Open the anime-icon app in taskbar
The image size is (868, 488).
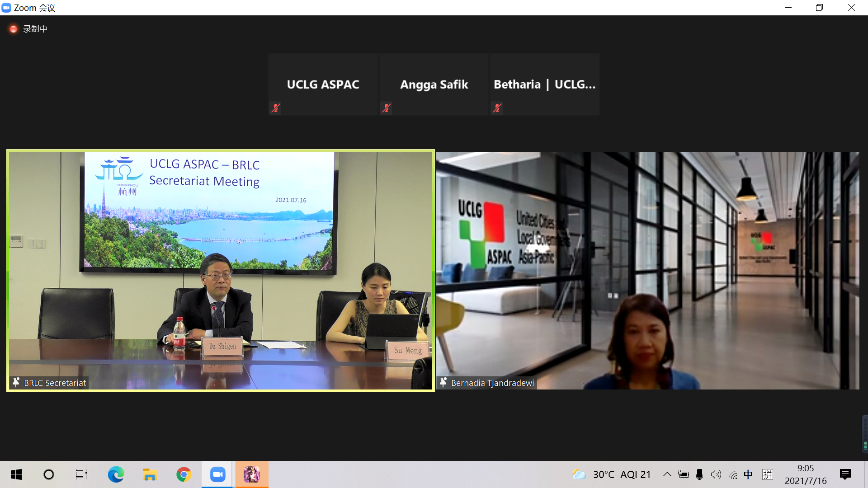coord(252,474)
